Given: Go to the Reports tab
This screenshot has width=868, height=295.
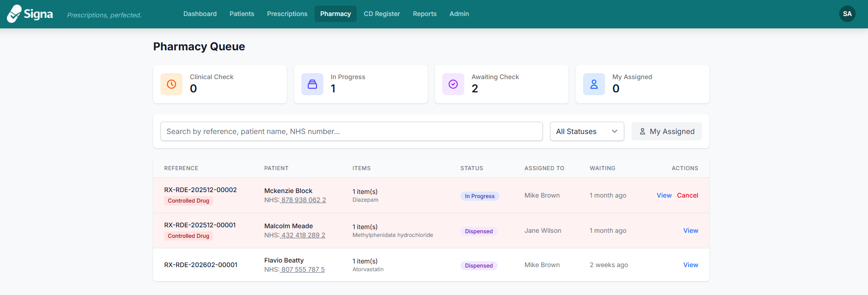Looking at the screenshot, I should coord(424,14).
